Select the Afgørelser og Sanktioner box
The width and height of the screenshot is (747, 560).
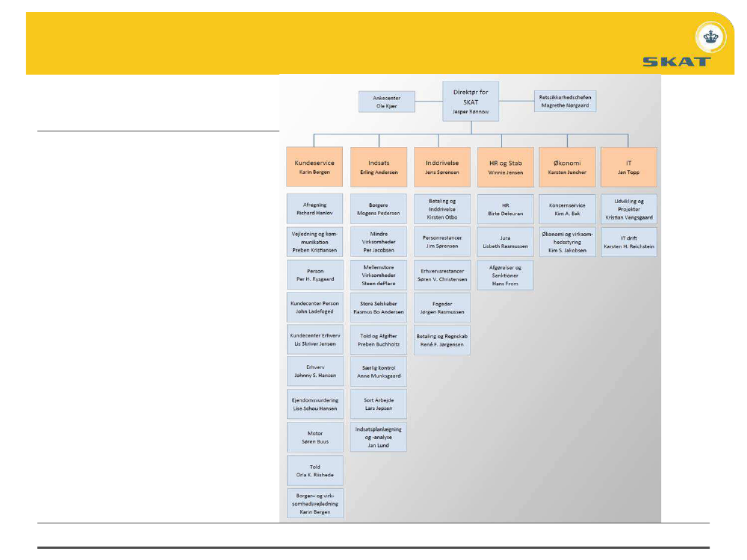(506, 275)
